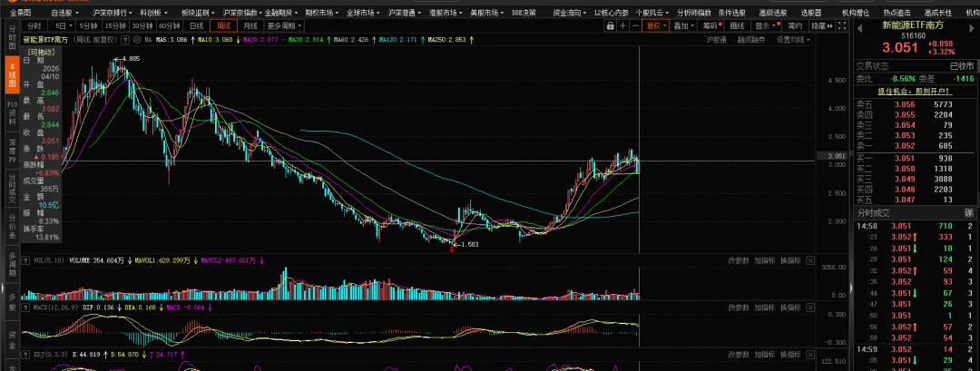Screen dimensions: 980x371
Task: Open 板块监测 menu
Action: click(x=198, y=13)
